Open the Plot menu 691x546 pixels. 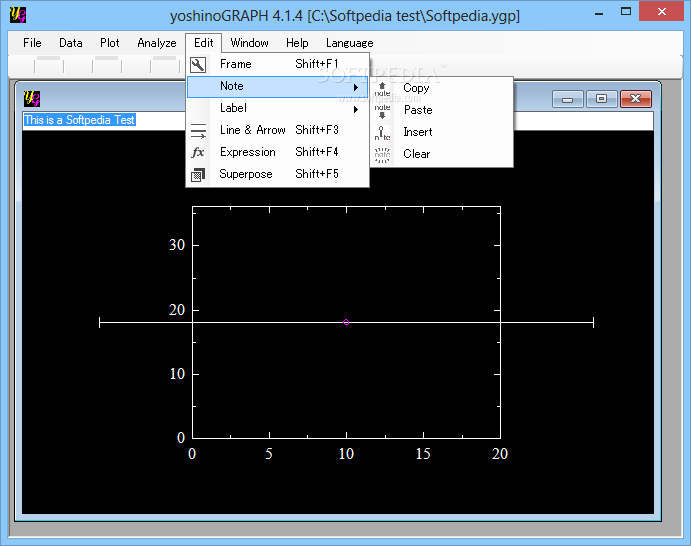click(x=109, y=43)
